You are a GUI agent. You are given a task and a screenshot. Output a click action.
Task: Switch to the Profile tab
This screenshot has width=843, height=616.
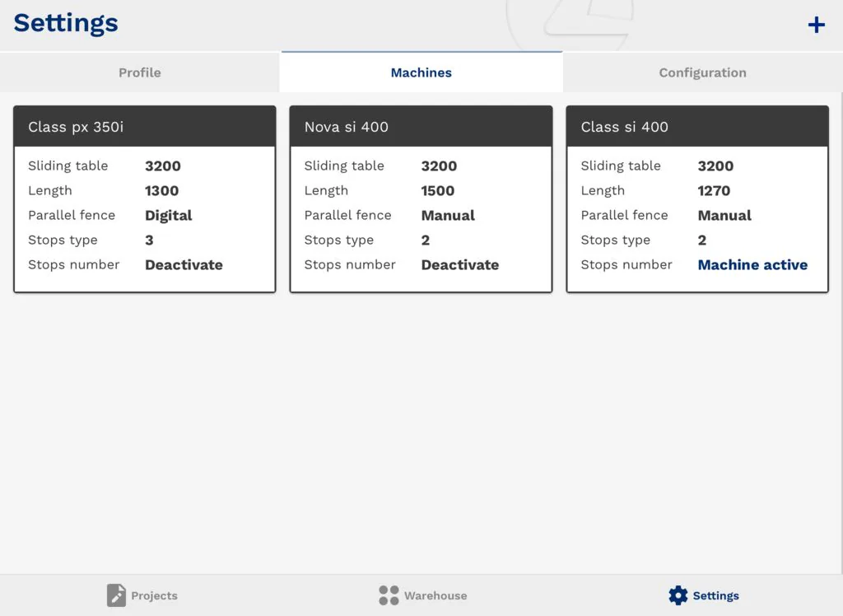tap(140, 72)
